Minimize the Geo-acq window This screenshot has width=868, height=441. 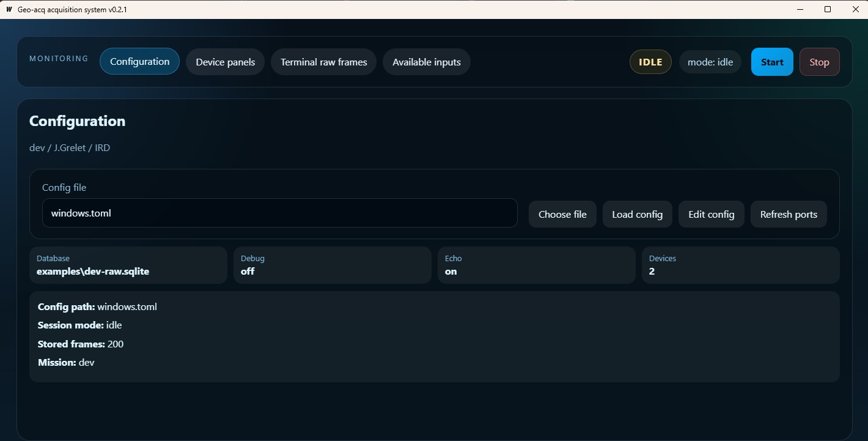click(800, 9)
